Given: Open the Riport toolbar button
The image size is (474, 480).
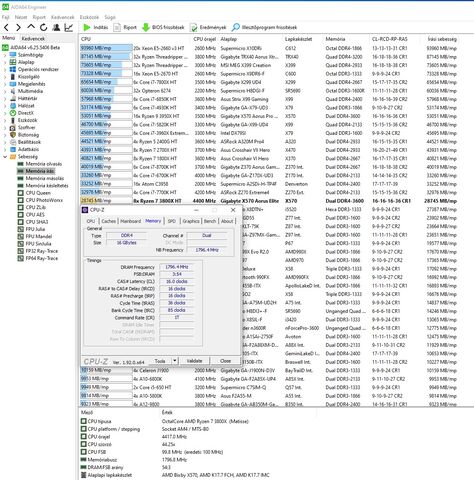Looking at the screenshot, I should click(x=125, y=27).
